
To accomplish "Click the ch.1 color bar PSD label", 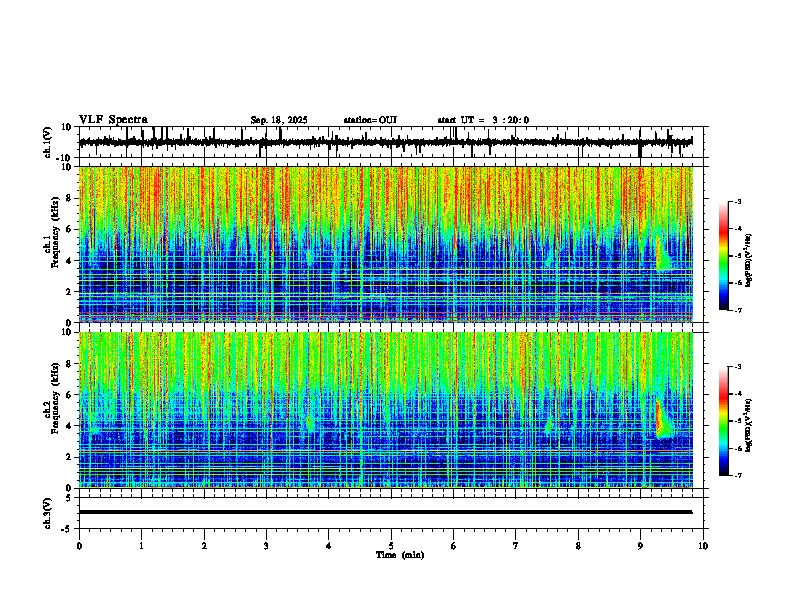I will (x=749, y=261).
